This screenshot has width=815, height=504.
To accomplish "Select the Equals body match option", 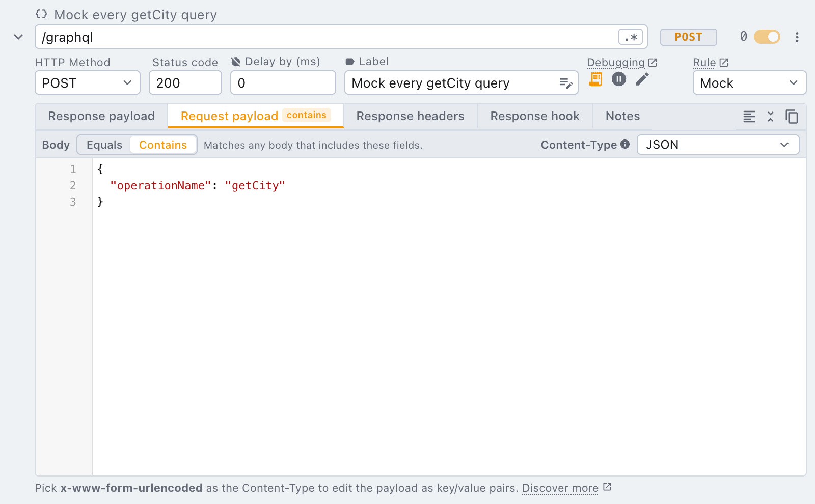I will (104, 145).
